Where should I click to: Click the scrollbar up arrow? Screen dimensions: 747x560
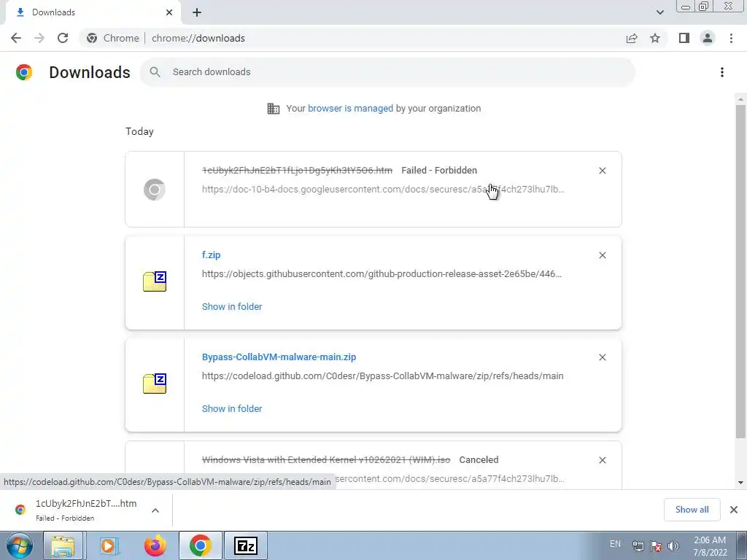pyautogui.click(x=740, y=99)
